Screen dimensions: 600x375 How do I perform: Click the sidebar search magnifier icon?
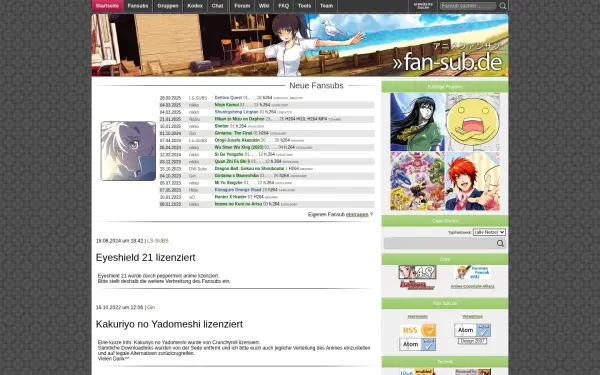click(x=500, y=243)
